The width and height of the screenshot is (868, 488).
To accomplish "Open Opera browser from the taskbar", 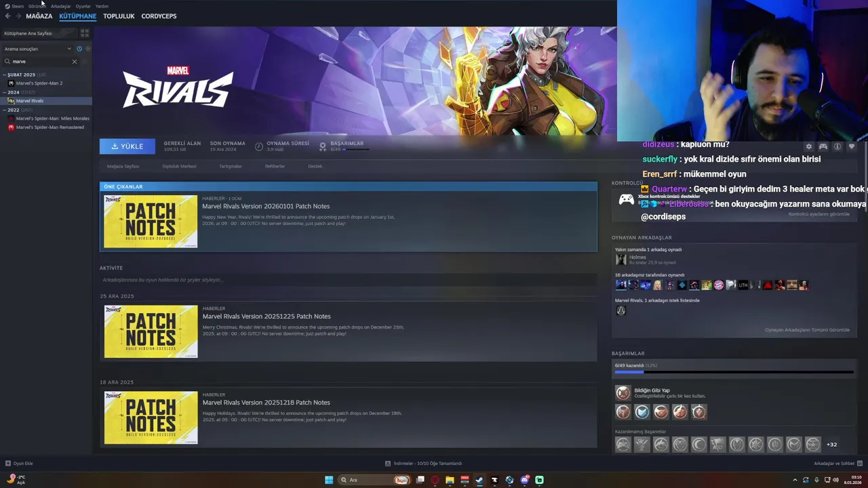I will 435,480.
